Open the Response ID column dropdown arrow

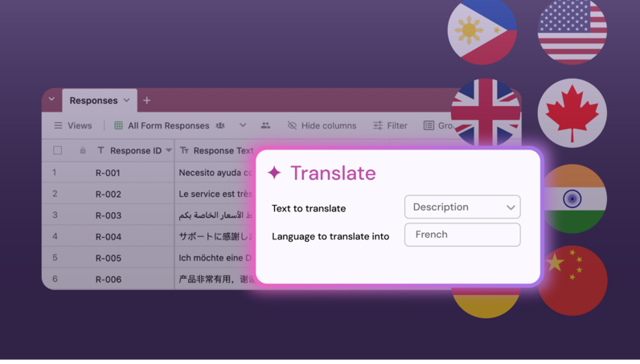[x=169, y=150]
